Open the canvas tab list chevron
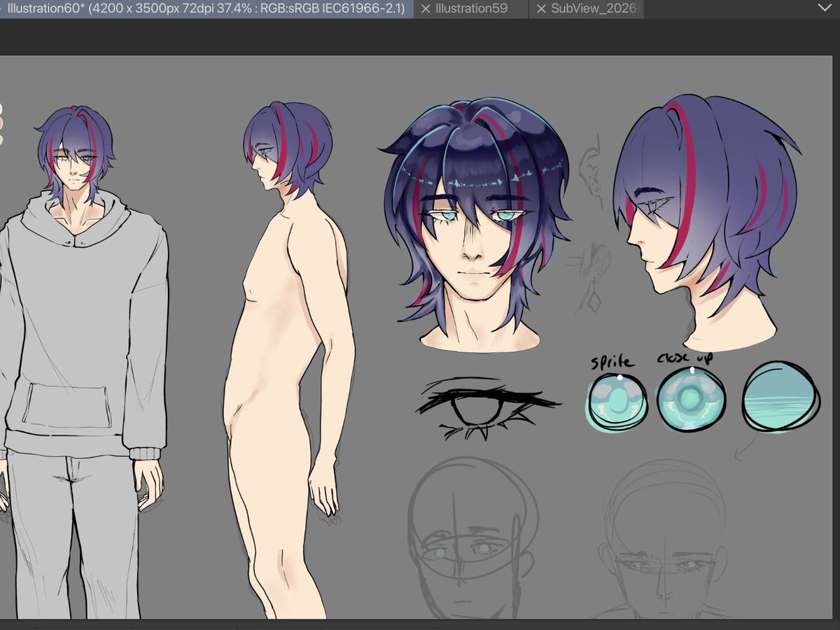Viewport: 840px width, 630px height. click(825, 8)
